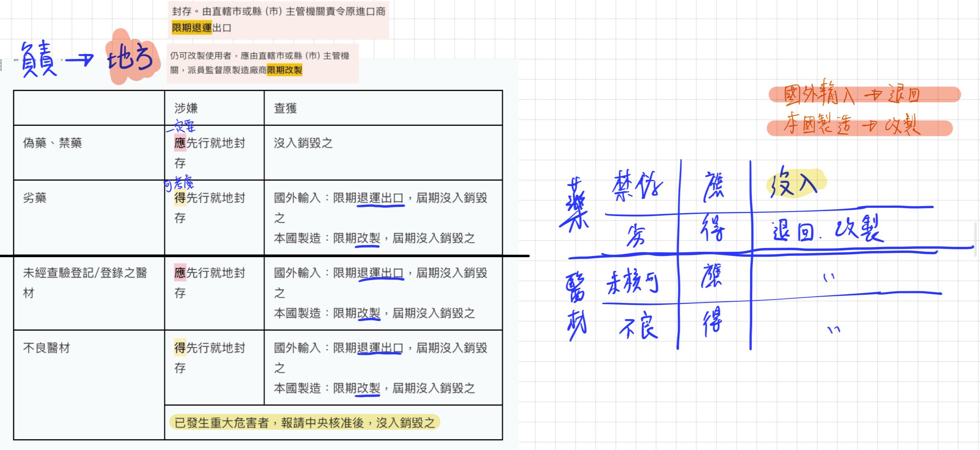Click the small handwritten 可考慮 annotation
This screenshot has height=450, width=980.
pyautogui.click(x=179, y=184)
